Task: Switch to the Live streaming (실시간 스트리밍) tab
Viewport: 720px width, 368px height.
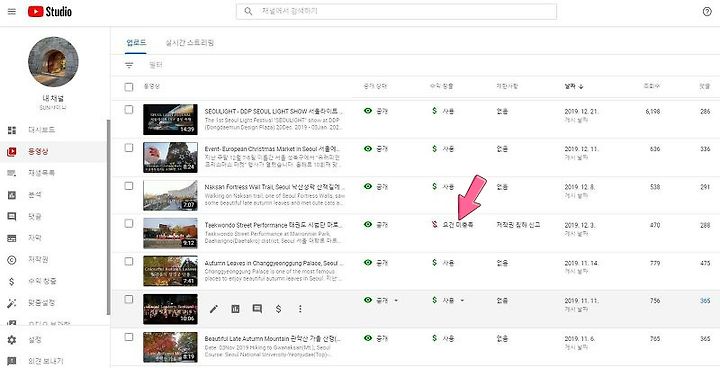Action: tap(189, 43)
